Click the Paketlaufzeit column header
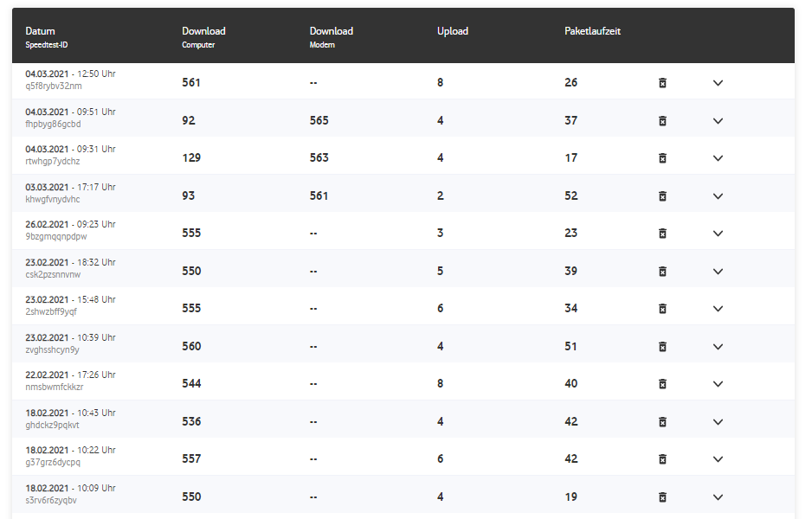Viewport: 812px width, 519px height. pyautogui.click(x=592, y=31)
